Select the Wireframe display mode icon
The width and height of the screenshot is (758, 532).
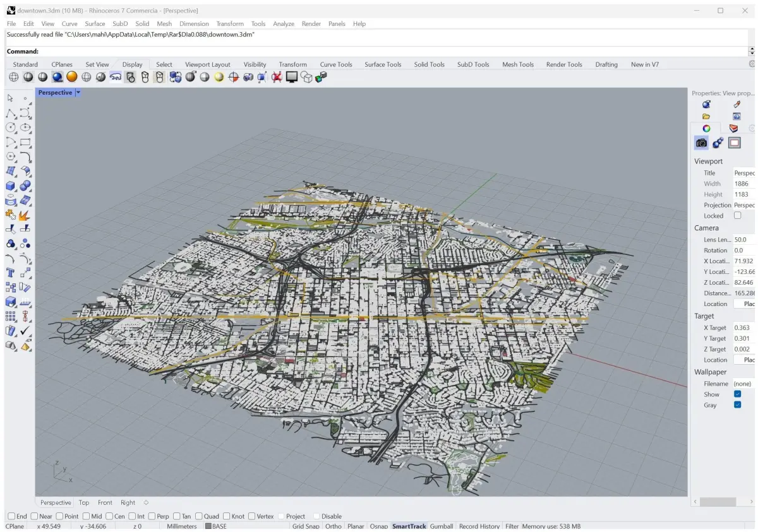(13, 77)
